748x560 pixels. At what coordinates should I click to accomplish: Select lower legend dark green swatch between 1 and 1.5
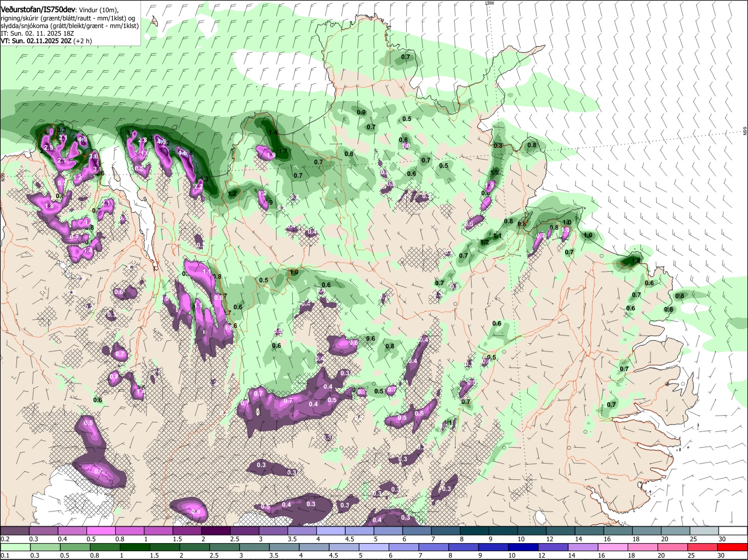(135, 547)
